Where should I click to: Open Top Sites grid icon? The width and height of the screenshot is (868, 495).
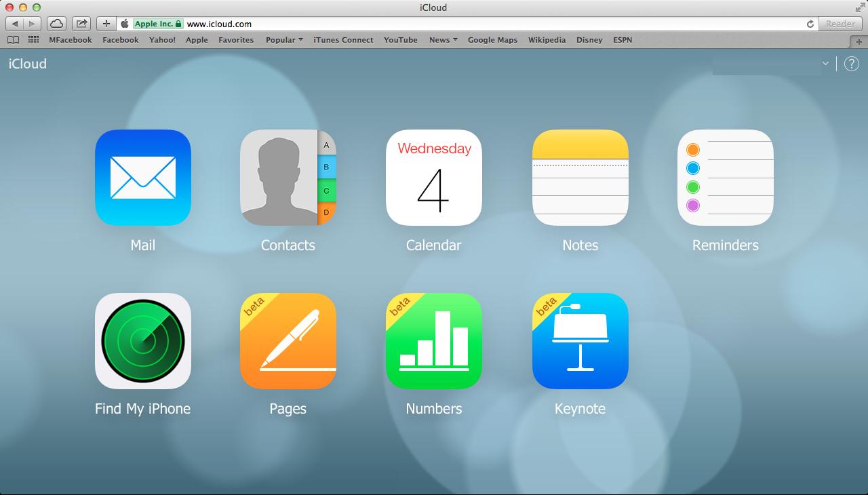(33, 40)
